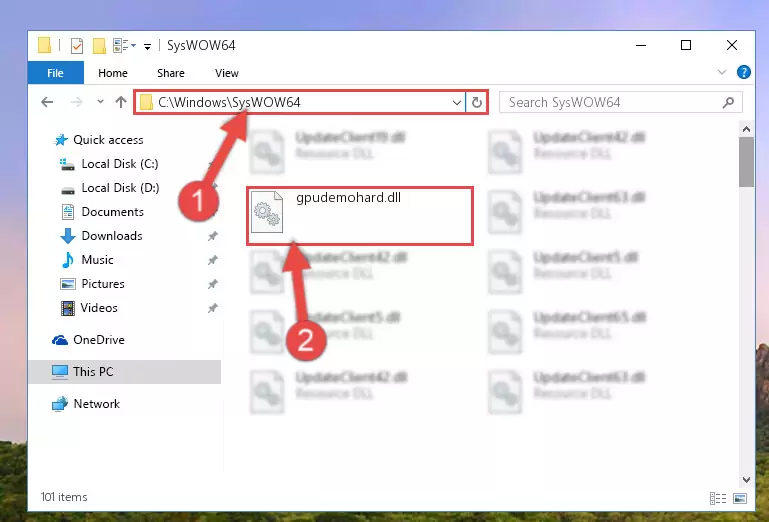
Task: Go forward with the right arrow
Action: point(77,102)
